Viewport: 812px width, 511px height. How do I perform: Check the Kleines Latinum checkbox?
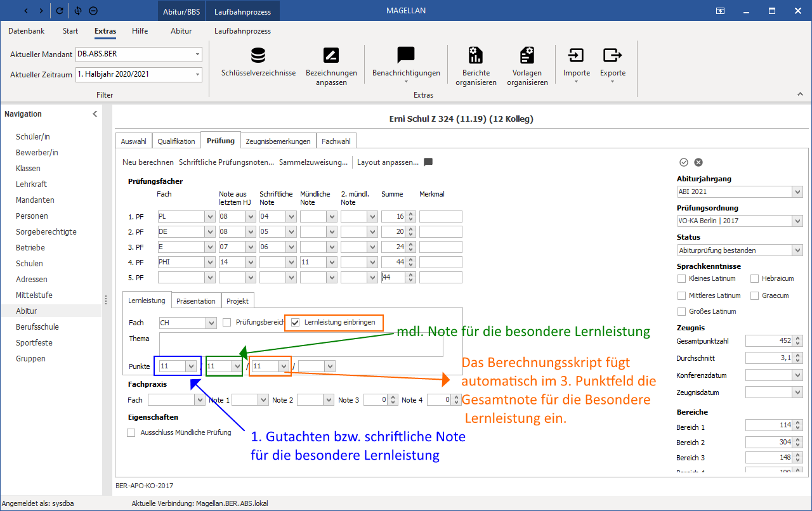point(681,278)
